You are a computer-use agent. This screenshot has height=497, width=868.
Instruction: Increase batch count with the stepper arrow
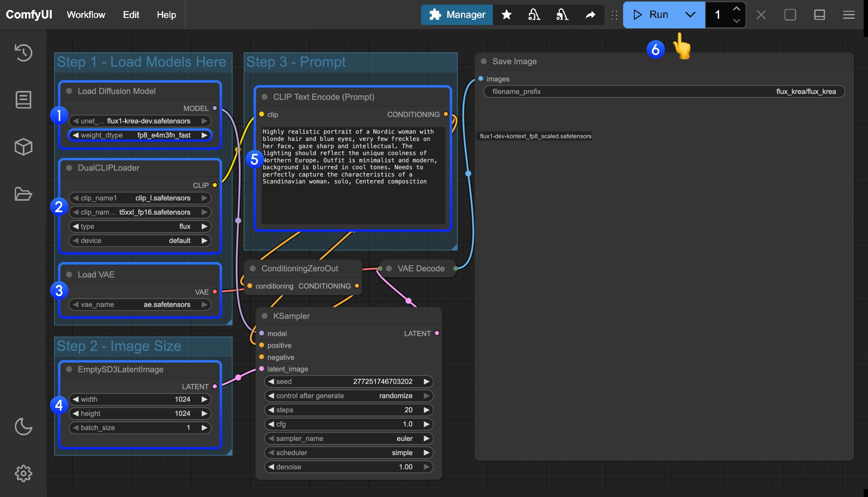coord(737,9)
